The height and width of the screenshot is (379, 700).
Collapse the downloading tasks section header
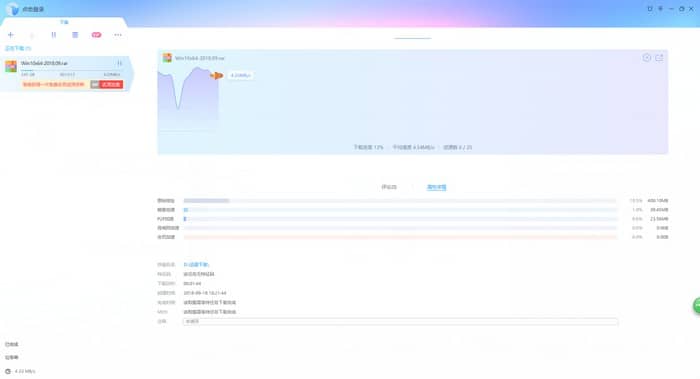tap(18, 48)
